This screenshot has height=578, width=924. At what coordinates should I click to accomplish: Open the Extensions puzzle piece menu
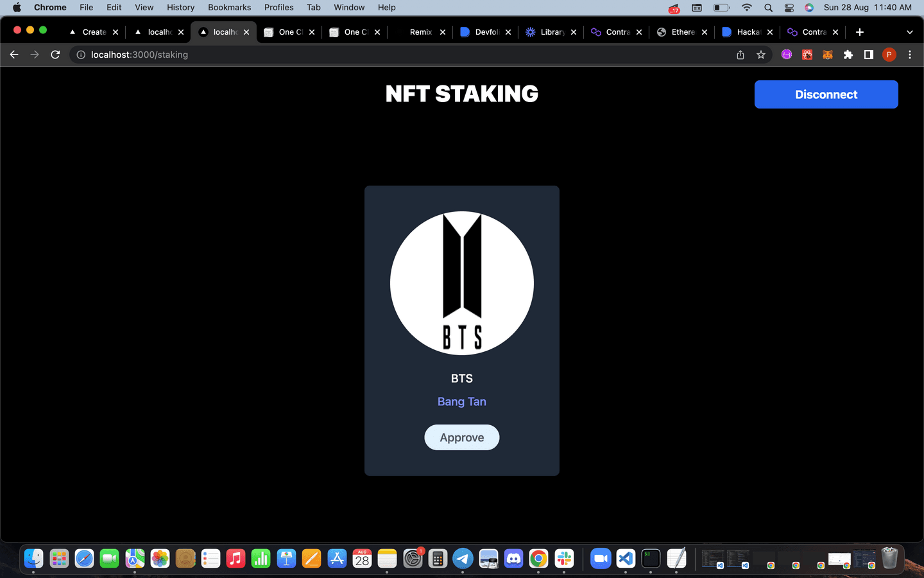click(848, 55)
